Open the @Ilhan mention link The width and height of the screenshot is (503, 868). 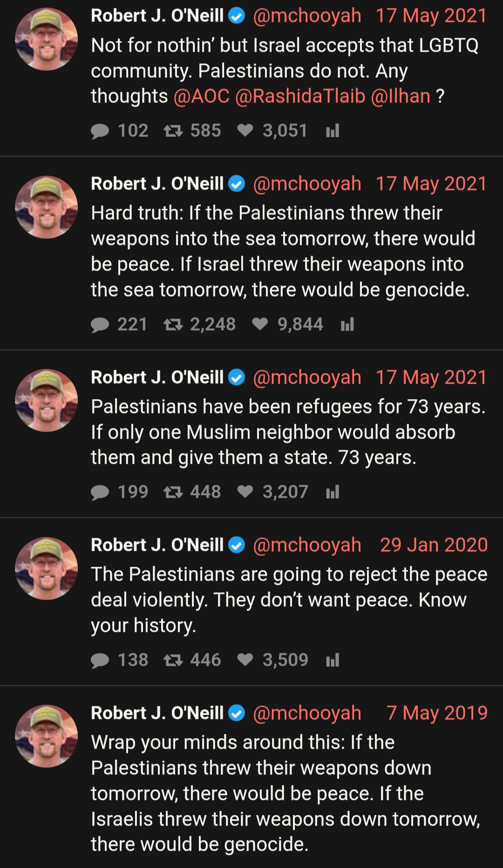click(401, 96)
